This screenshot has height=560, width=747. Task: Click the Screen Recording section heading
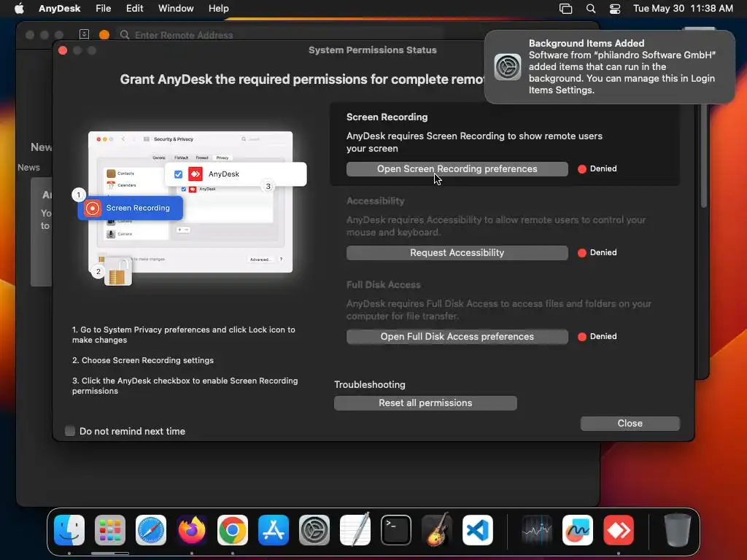(x=387, y=117)
